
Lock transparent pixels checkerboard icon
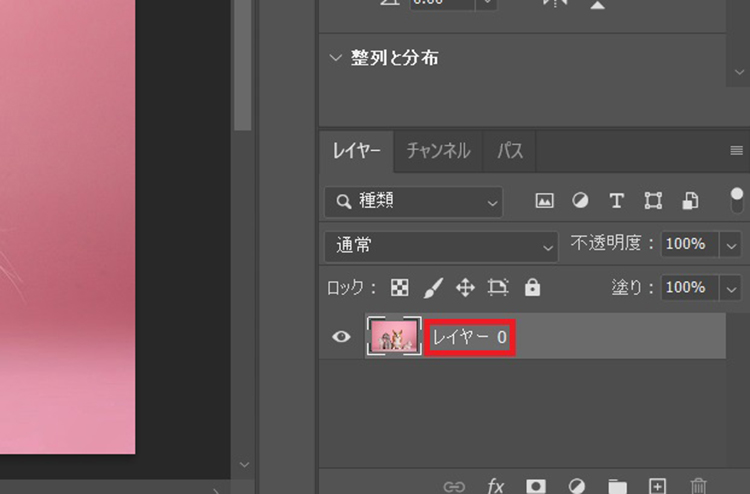[x=400, y=287]
